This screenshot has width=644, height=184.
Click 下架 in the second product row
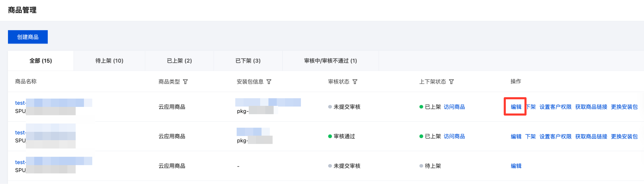point(530,136)
